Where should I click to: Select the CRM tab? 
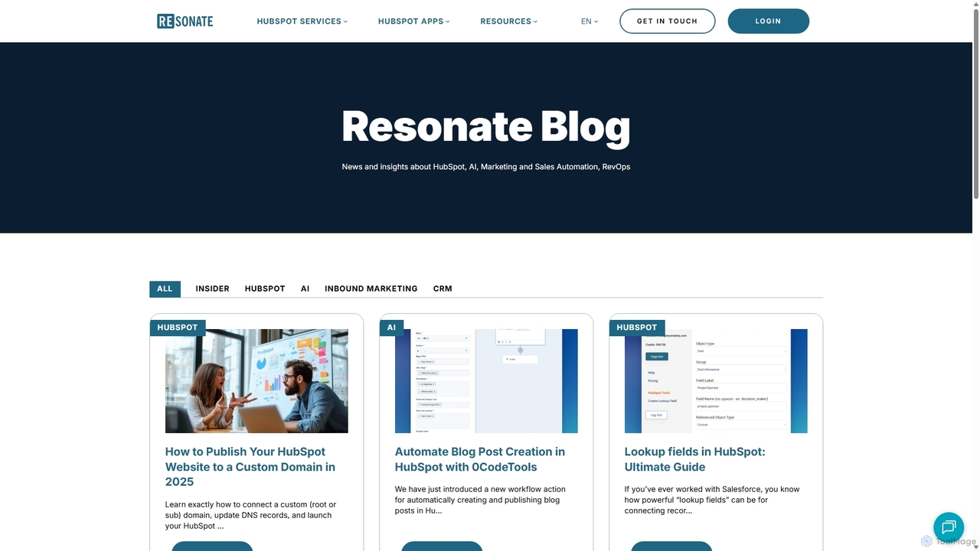(x=443, y=289)
